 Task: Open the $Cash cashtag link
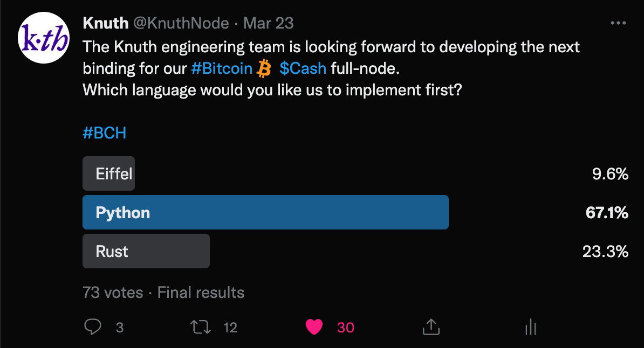pos(303,68)
